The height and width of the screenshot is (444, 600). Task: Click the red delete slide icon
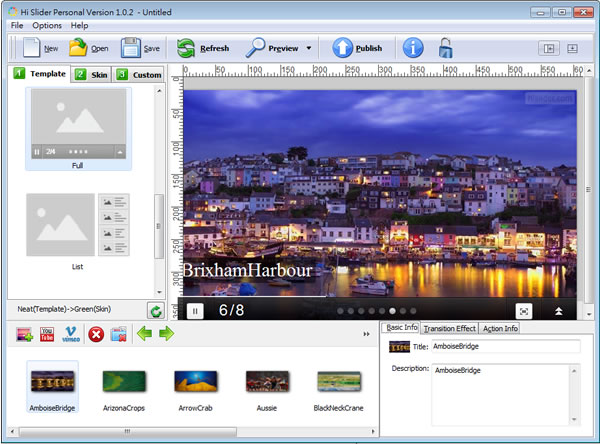(x=96, y=334)
